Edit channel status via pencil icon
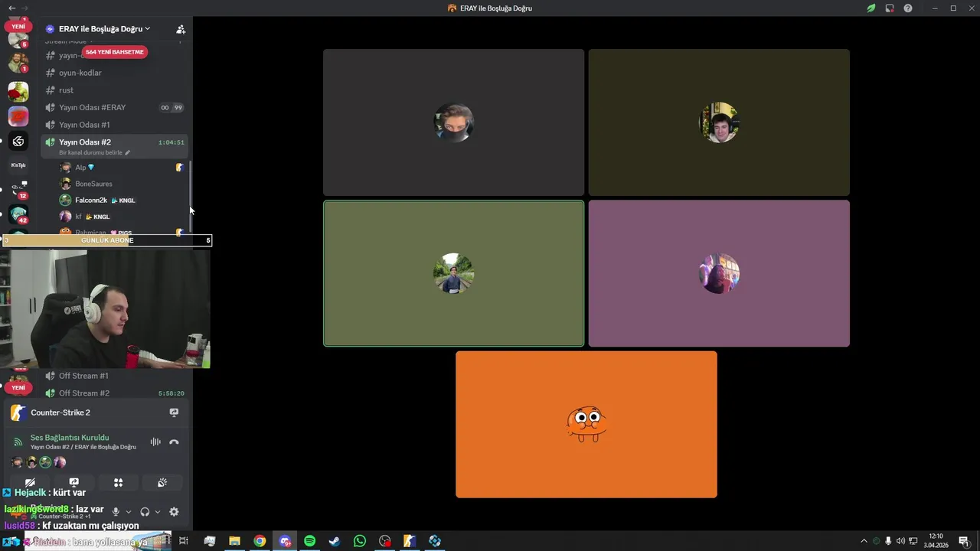The width and height of the screenshot is (980, 551). point(128,153)
